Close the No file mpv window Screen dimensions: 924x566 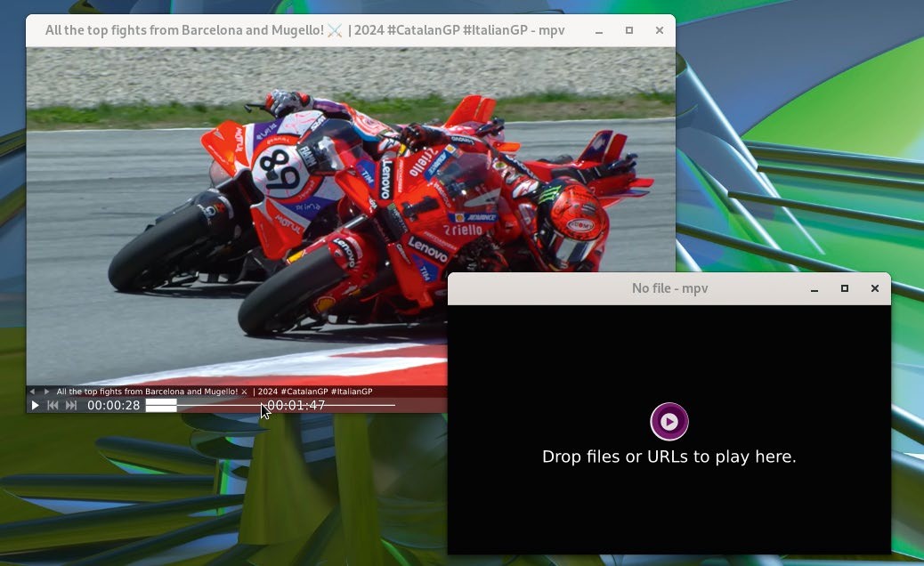point(875,288)
